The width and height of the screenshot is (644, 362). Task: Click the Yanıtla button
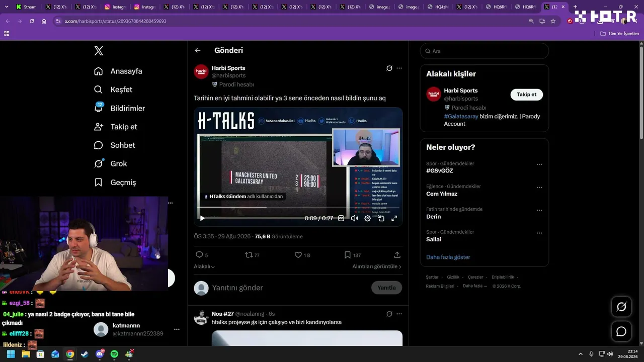[386, 288]
